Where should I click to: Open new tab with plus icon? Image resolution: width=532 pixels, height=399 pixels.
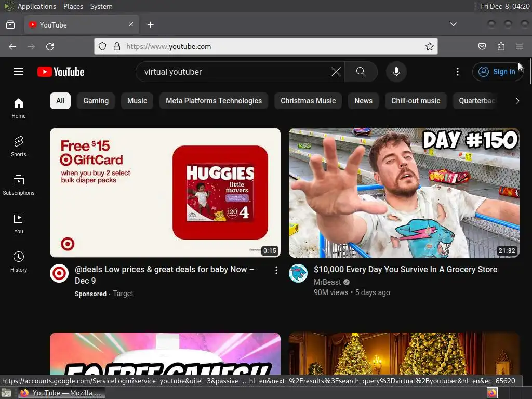pos(150,25)
